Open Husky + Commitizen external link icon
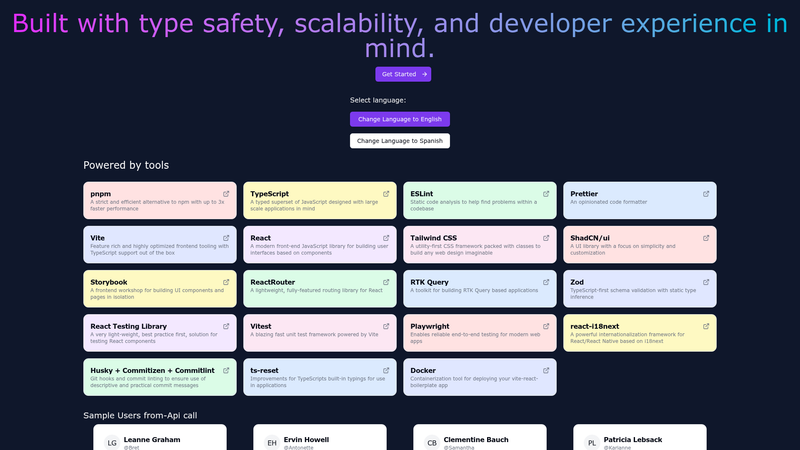The width and height of the screenshot is (800, 450). click(x=226, y=370)
